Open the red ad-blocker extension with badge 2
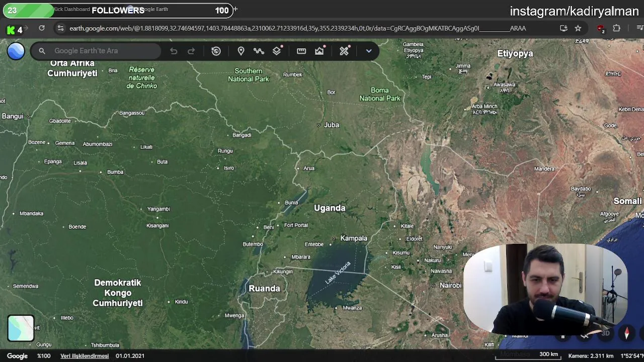644x362 pixels. point(601,29)
